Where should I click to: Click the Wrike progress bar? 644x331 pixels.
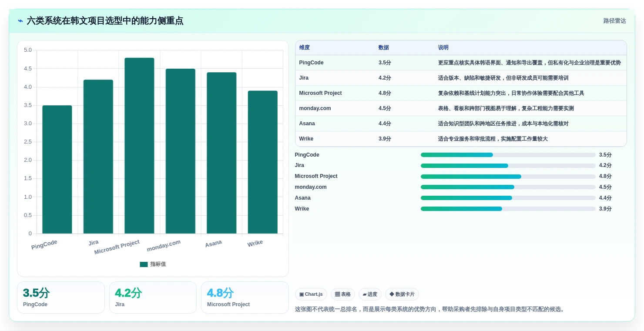pos(508,209)
